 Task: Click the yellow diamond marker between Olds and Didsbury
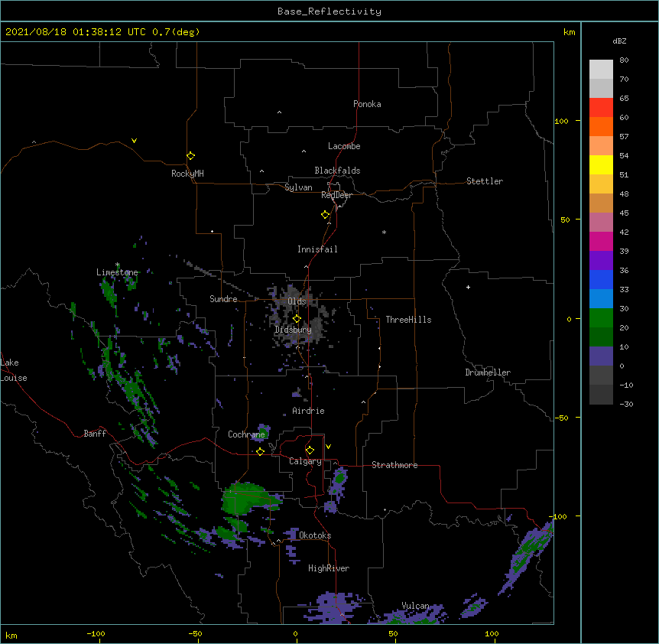[297, 319]
